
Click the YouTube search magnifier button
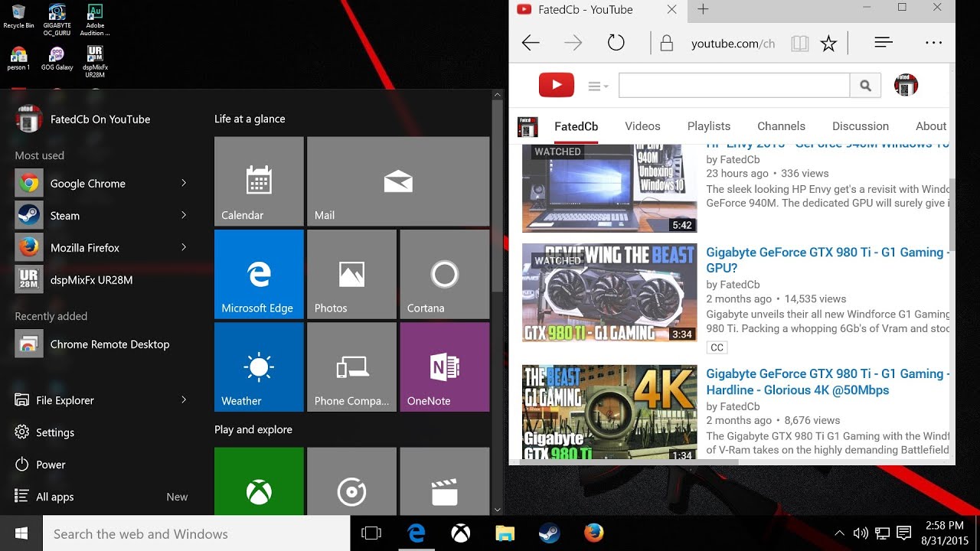coord(865,86)
